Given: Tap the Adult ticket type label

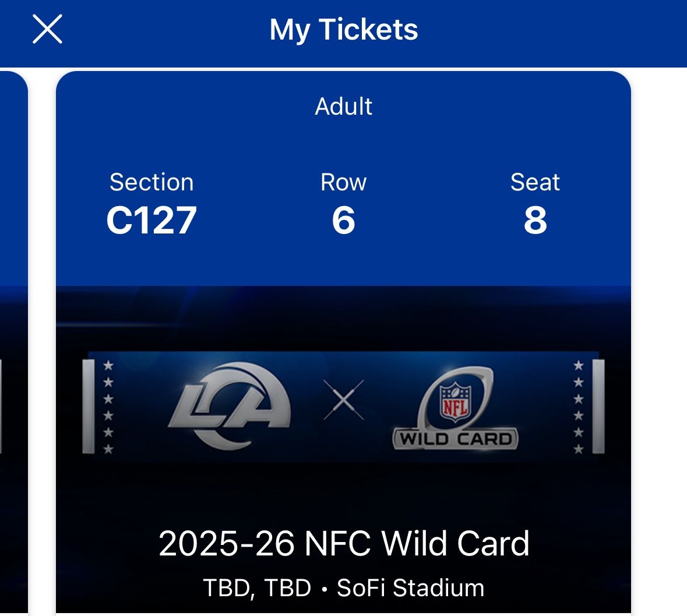Looking at the screenshot, I should click(x=343, y=107).
